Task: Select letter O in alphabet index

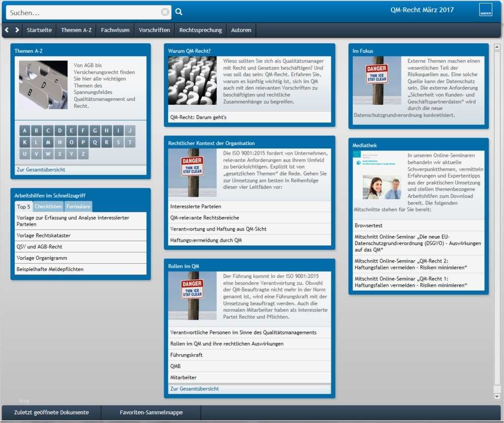Action: pos(71,142)
